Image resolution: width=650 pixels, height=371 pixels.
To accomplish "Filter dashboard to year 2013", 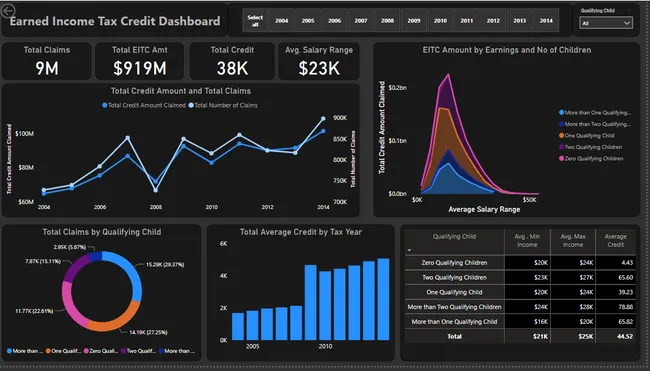I will pos(519,20).
